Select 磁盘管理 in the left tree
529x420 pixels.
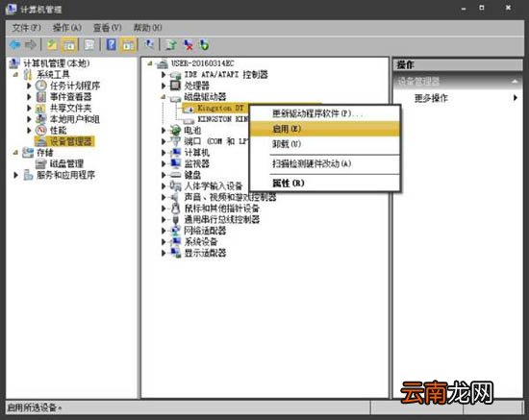(66, 163)
